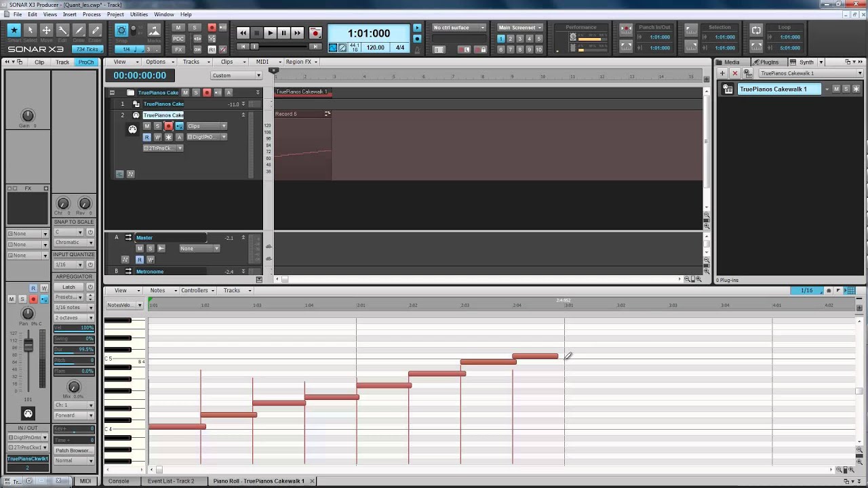The height and width of the screenshot is (488, 868).
Task: Mute the TruePianos MIDI track 2
Action: pos(146,126)
